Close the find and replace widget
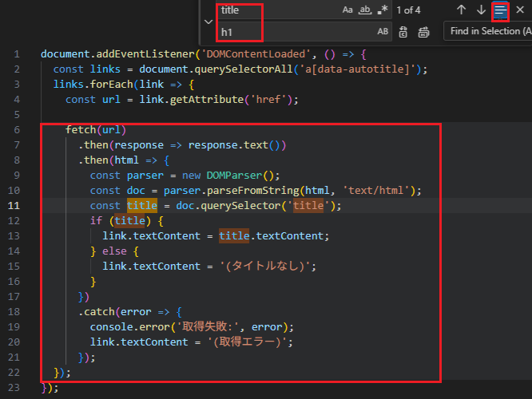This screenshot has width=532, height=399. [520, 10]
